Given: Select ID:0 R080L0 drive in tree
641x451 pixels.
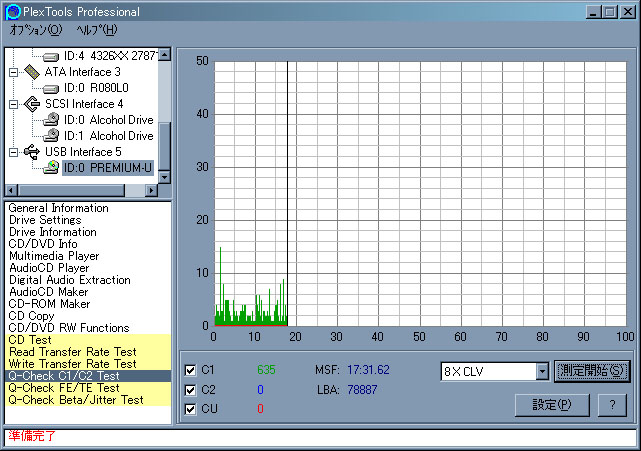Looking at the screenshot, I should 96,88.
